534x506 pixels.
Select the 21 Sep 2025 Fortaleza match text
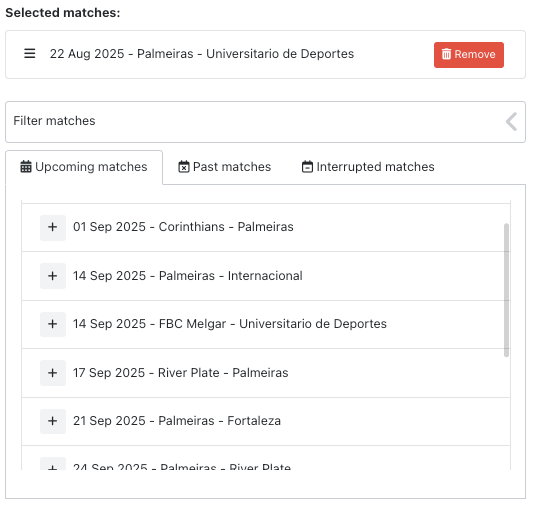point(177,421)
